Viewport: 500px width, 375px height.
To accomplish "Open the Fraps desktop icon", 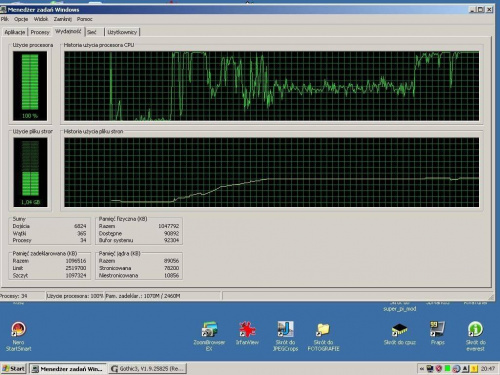I will click(437, 333).
